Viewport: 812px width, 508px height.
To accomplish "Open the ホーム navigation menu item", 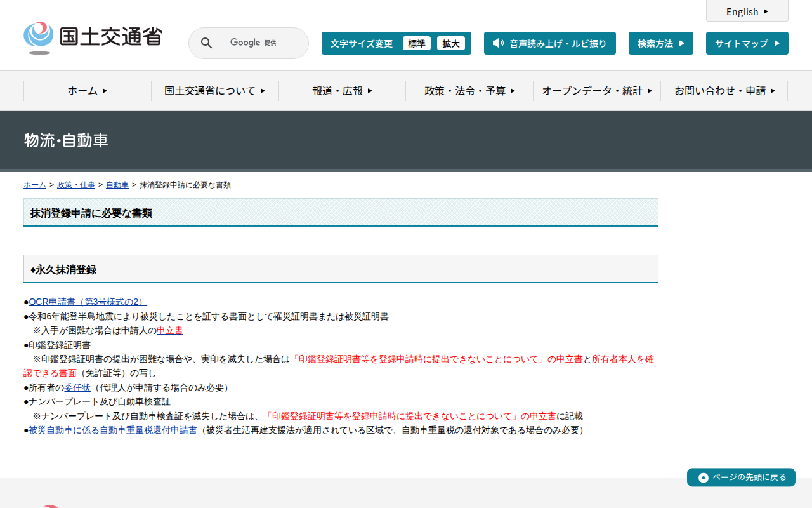I will 88,91.
